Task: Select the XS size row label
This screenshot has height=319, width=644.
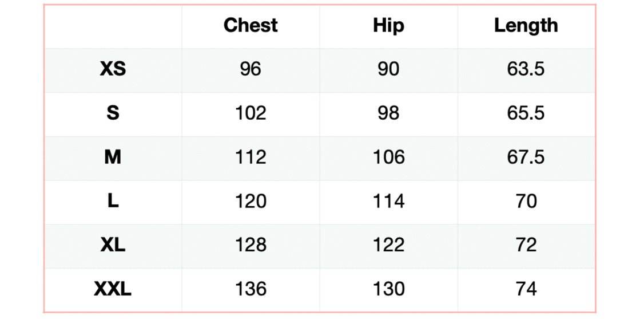Action: pyautogui.click(x=113, y=69)
